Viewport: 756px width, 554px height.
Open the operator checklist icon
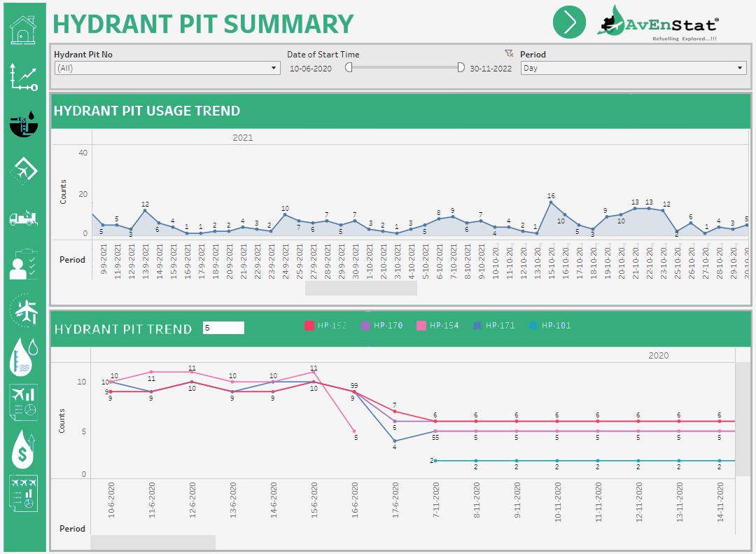click(x=23, y=264)
